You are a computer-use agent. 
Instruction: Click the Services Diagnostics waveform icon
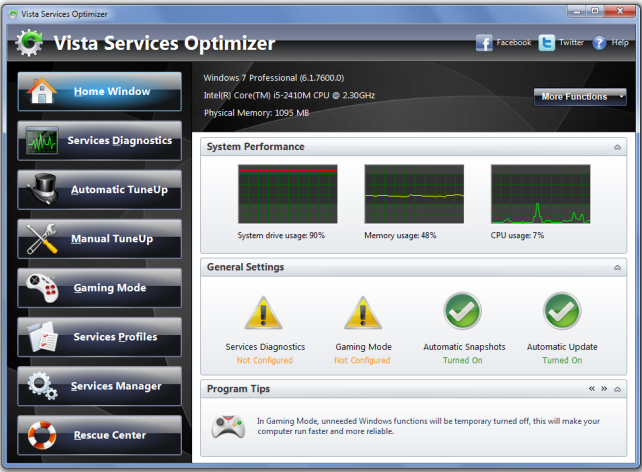coord(41,140)
